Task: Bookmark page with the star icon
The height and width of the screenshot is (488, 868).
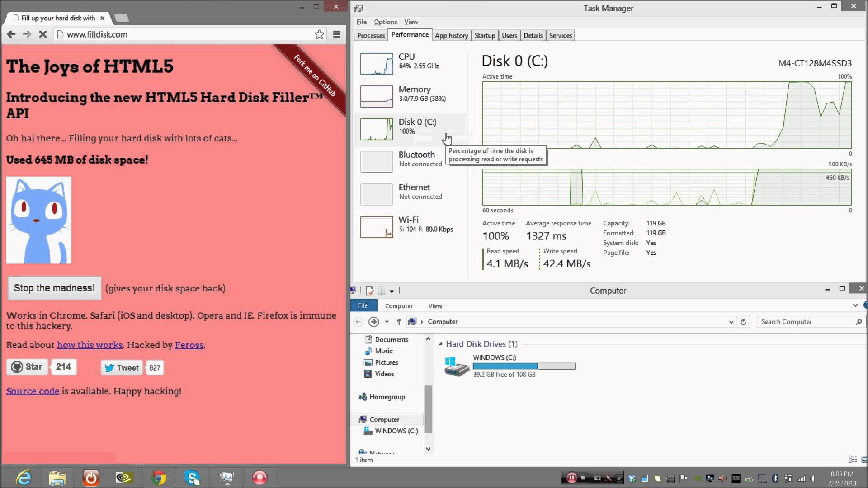Action: pyautogui.click(x=319, y=34)
